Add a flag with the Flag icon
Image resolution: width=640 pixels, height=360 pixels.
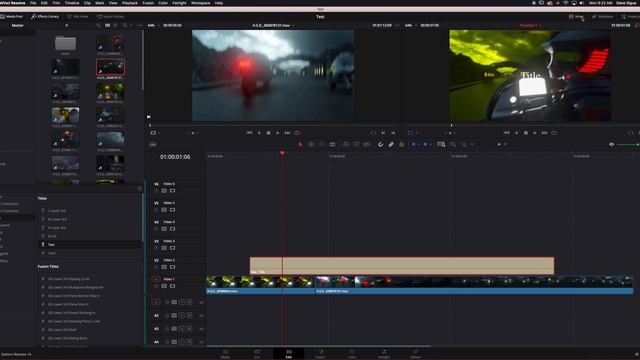click(x=413, y=144)
